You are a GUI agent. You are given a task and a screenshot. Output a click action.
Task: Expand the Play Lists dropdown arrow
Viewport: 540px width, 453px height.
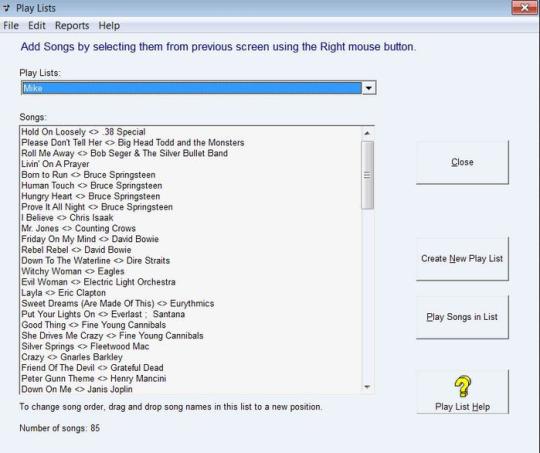pos(368,88)
